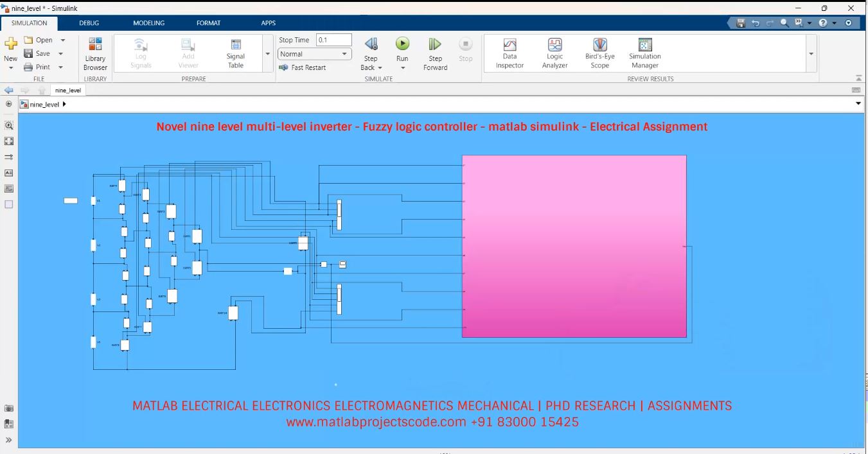
Task: Click Undo in the quick access toolbar
Action: [756, 22]
